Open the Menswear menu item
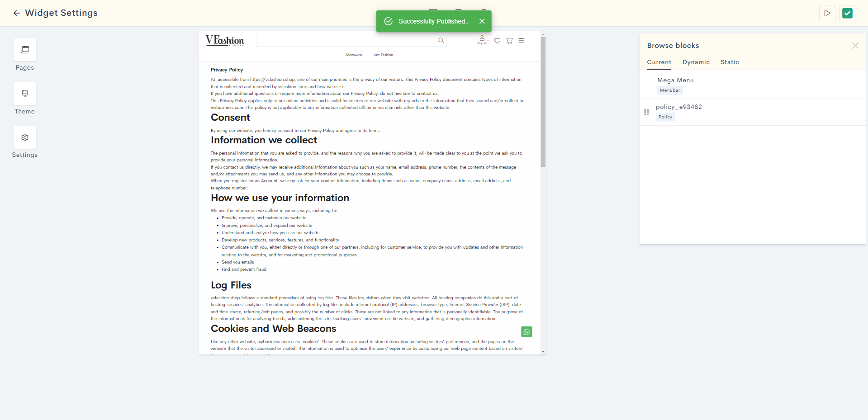The height and width of the screenshot is (420, 868). click(x=354, y=55)
